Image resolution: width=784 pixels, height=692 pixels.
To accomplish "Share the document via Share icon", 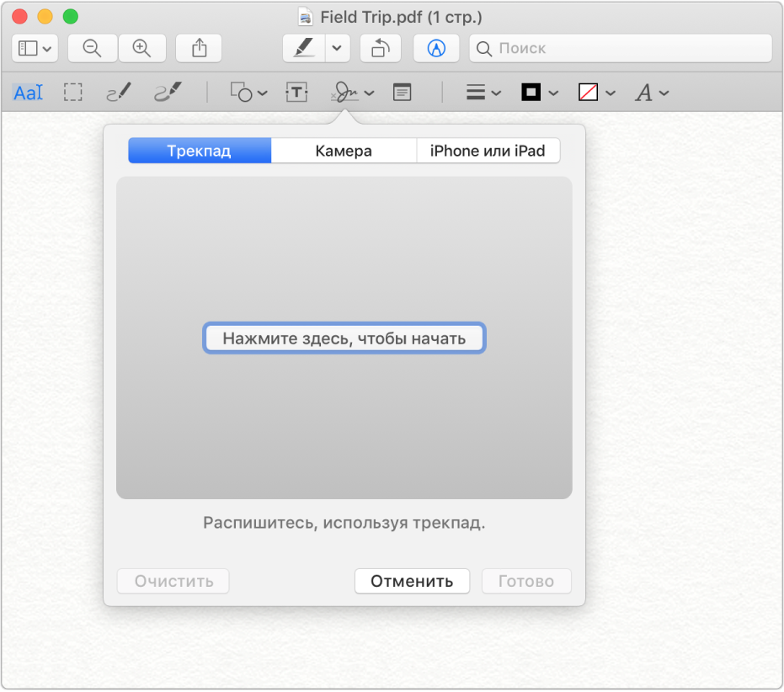I will (199, 49).
